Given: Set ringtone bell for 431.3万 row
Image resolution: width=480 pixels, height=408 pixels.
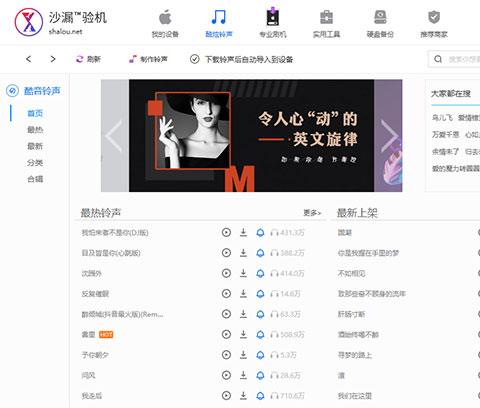Looking at the screenshot, I should click(x=260, y=233).
